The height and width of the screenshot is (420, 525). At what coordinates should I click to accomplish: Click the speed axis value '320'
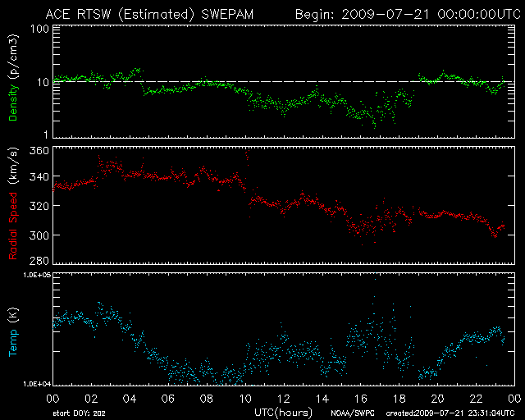[x=39, y=206]
